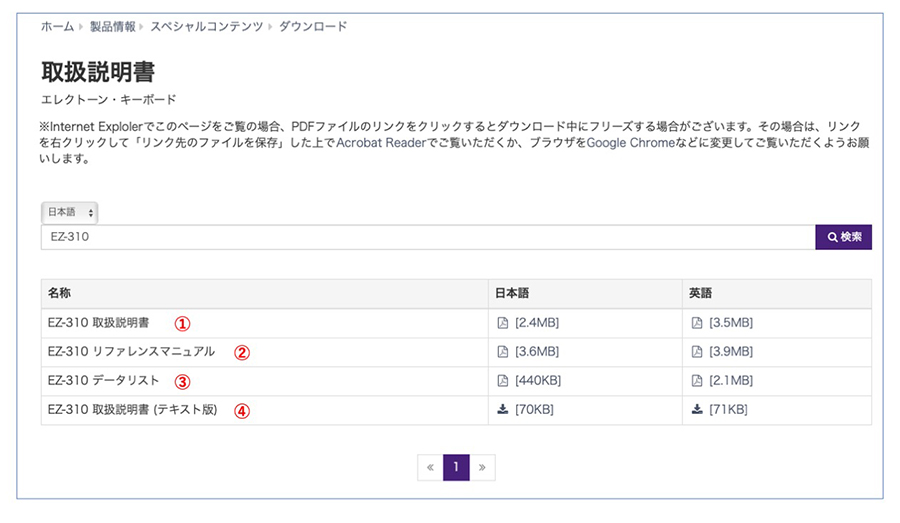The width and height of the screenshot is (900, 523).
Task: Click the エレクトーン・キーボード subtitle
Action: click(108, 99)
